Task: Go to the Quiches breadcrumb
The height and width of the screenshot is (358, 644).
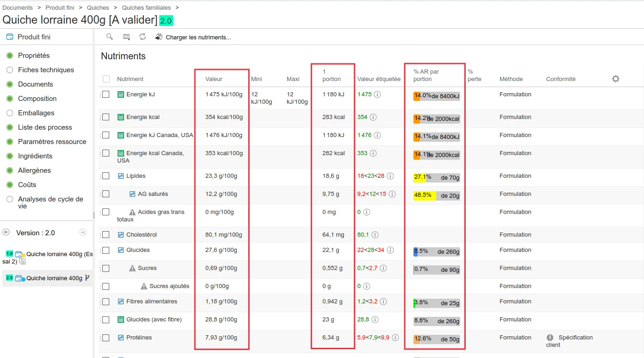Action: point(98,7)
